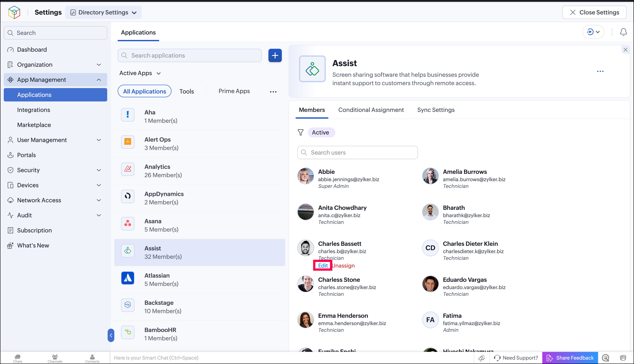Image resolution: width=634 pixels, height=364 pixels.
Task: Click the Asana application icon
Action: pyautogui.click(x=128, y=223)
